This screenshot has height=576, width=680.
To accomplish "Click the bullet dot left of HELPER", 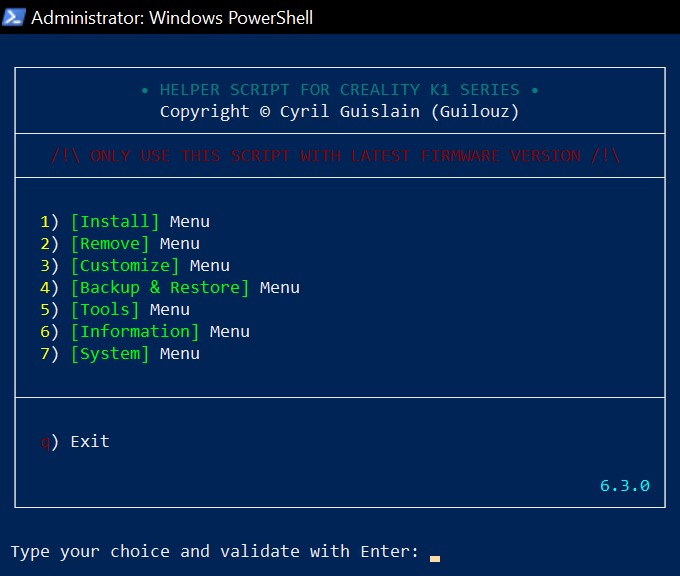I will coord(145,90).
